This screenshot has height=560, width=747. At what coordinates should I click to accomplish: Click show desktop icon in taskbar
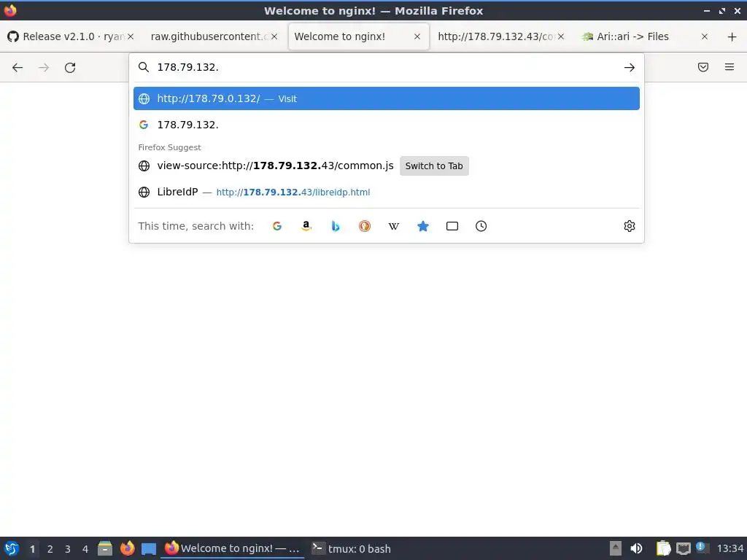149,549
